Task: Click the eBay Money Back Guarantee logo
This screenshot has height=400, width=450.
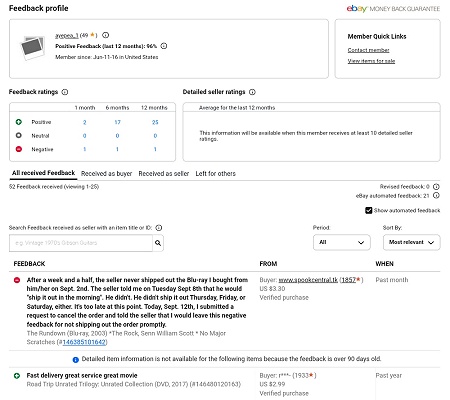Action: click(393, 9)
